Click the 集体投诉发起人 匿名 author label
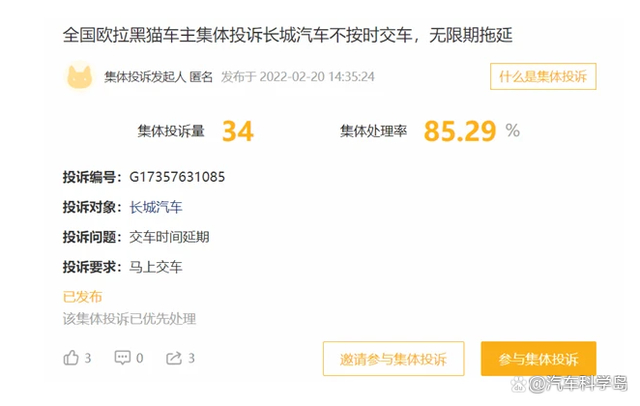This screenshot has width=640, height=406. click(158, 76)
